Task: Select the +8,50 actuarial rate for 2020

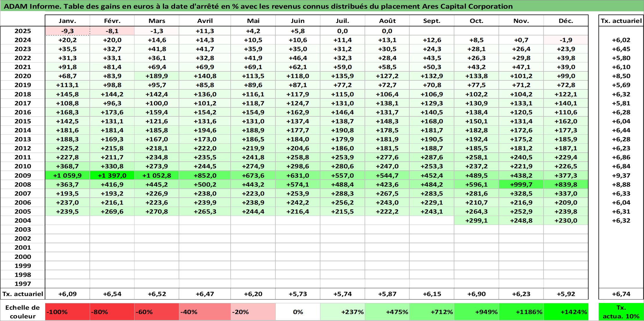Action: tap(621, 76)
